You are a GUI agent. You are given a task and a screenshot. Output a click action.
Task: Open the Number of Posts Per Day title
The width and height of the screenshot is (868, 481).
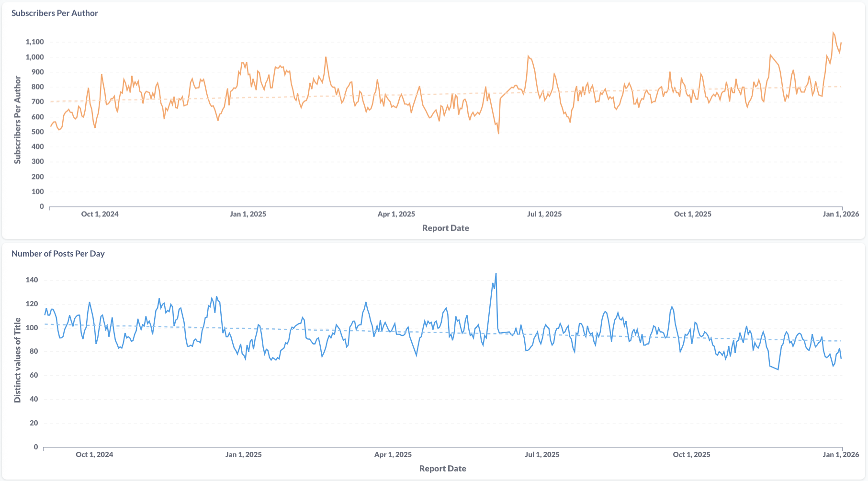58,254
